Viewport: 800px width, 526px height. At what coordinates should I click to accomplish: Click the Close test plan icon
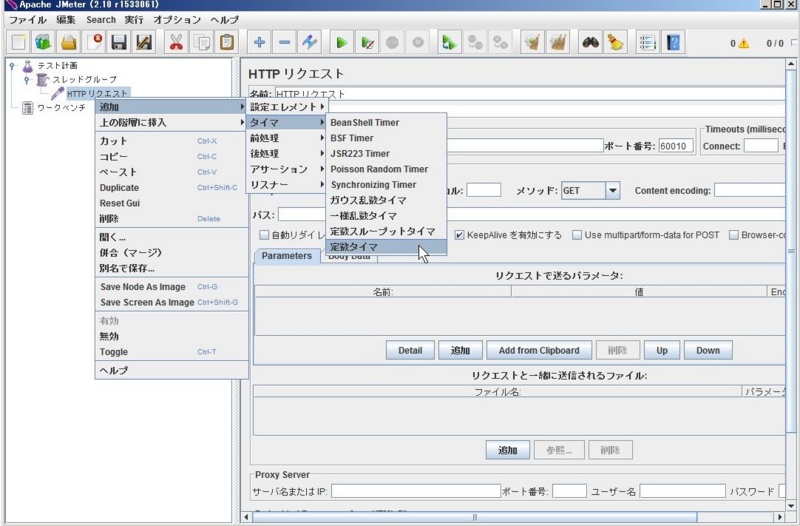(94, 42)
